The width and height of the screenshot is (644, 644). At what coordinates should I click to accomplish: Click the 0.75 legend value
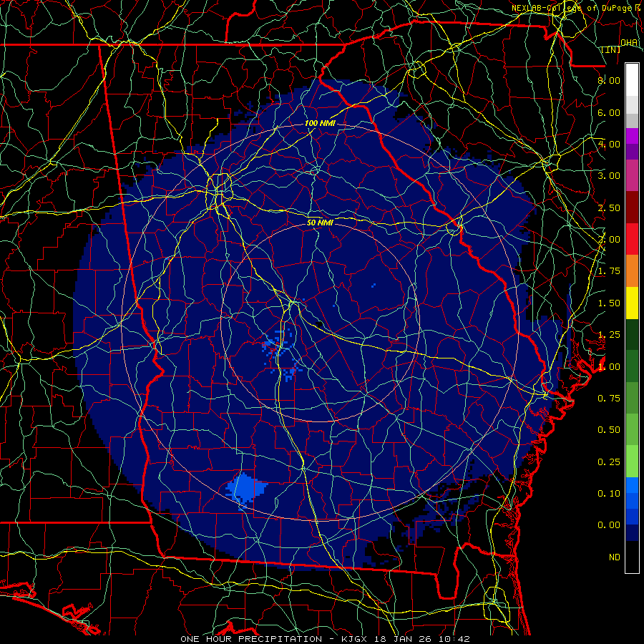pyautogui.click(x=609, y=399)
